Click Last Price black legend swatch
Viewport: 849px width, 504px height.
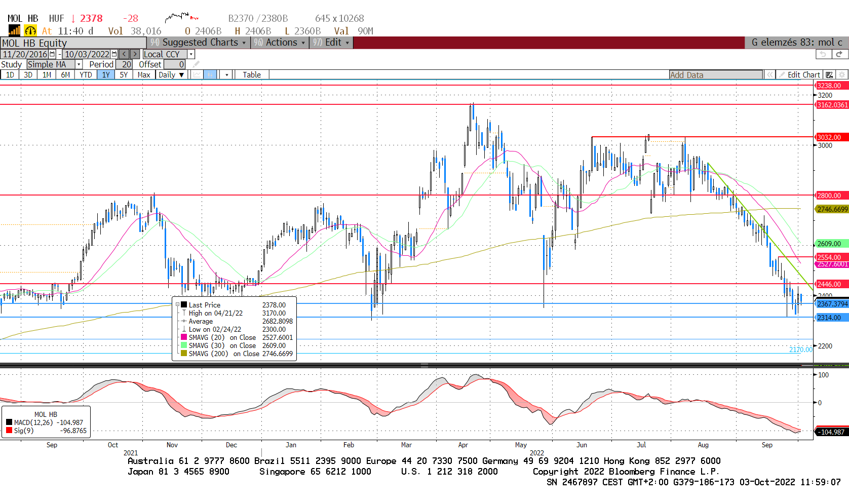tap(184, 305)
